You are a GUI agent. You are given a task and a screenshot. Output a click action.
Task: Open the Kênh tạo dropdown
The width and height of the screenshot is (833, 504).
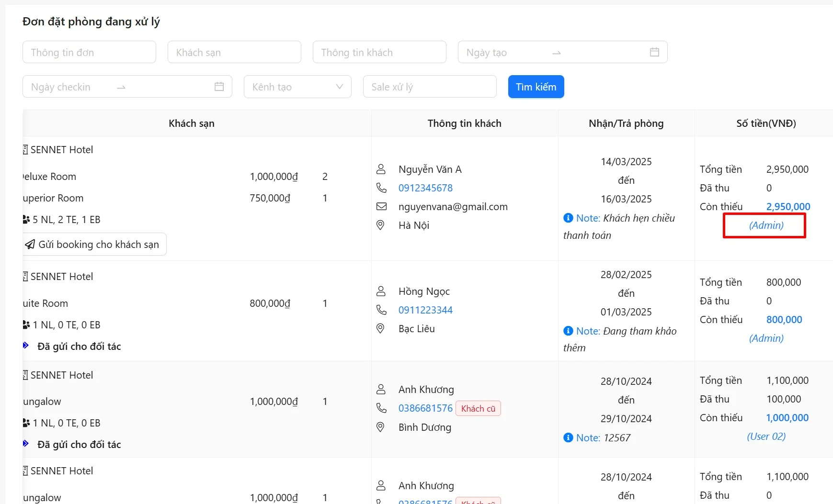point(297,87)
